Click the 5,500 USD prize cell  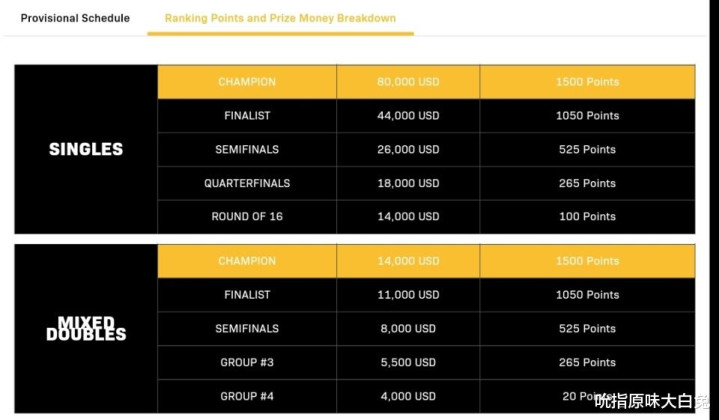pos(408,362)
